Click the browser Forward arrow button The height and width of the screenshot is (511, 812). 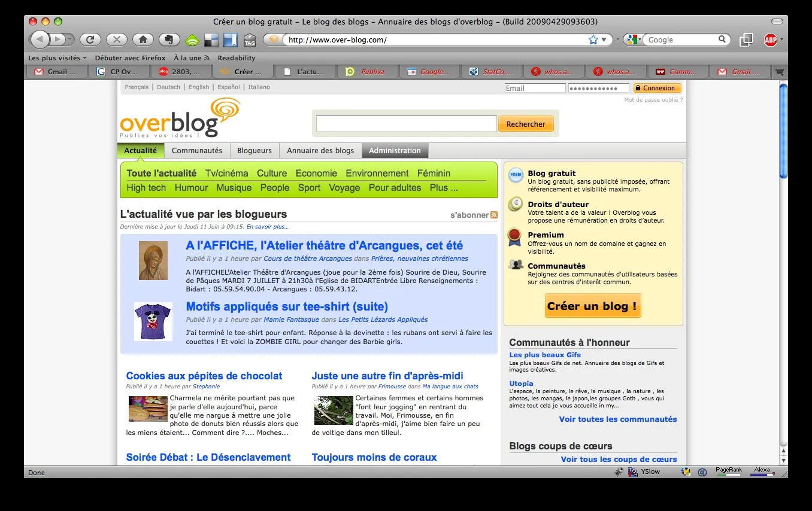pos(57,39)
